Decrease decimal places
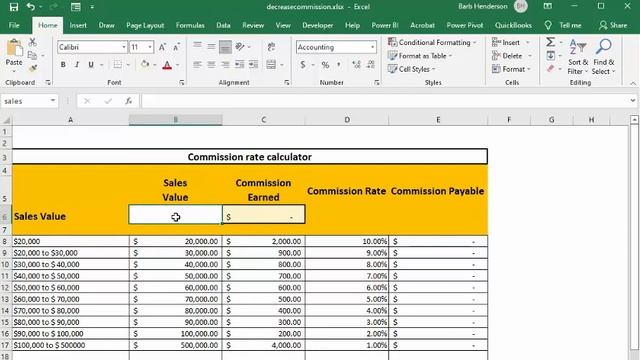This screenshot has height=360, width=640. pos(371,64)
